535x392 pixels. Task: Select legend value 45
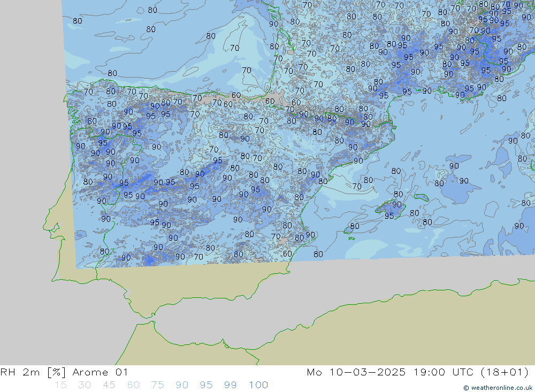(109, 385)
